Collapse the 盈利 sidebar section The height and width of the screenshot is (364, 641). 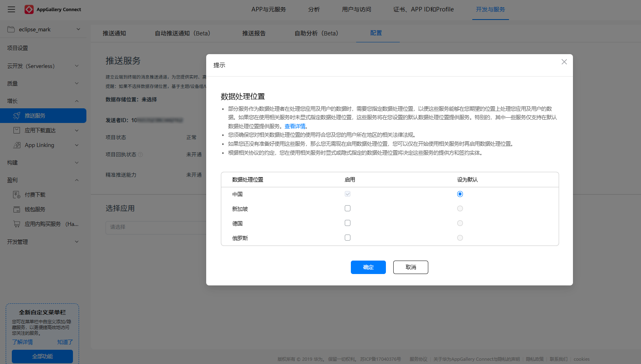77,180
